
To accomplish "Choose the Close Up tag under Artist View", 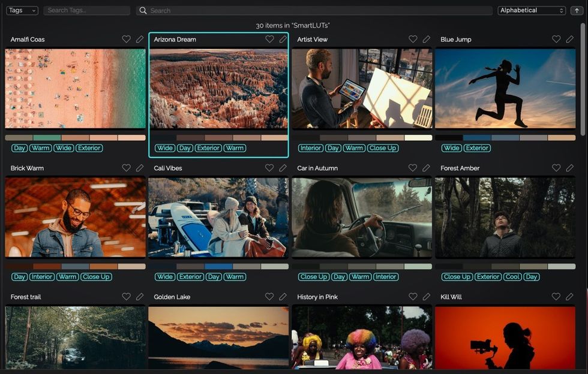I will tap(383, 148).
